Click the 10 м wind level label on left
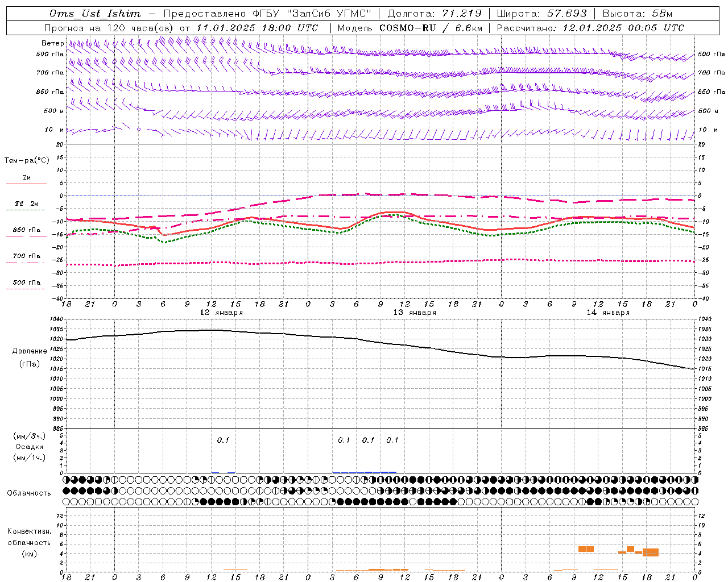 click(54, 130)
